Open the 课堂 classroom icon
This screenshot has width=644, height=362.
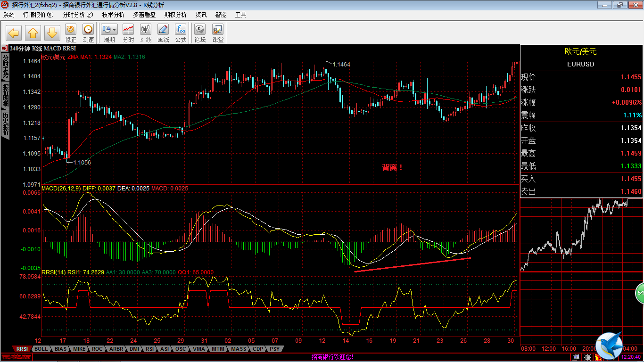pos(218,33)
